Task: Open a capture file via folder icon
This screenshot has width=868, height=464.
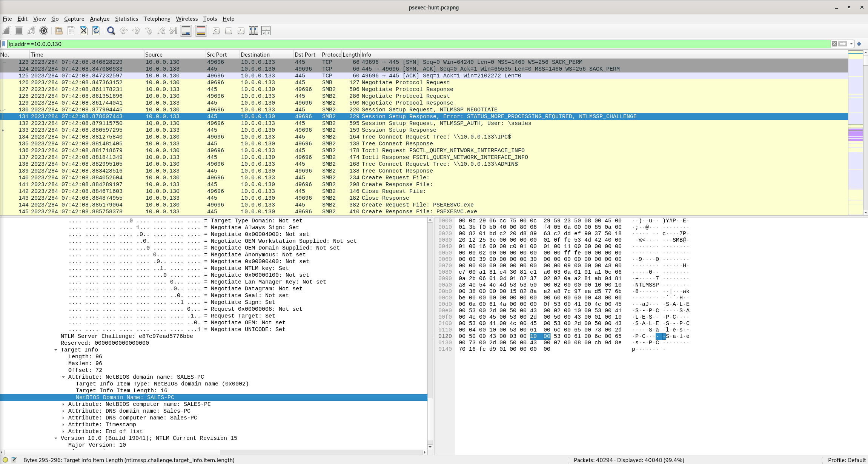Action: coord(58,31)
